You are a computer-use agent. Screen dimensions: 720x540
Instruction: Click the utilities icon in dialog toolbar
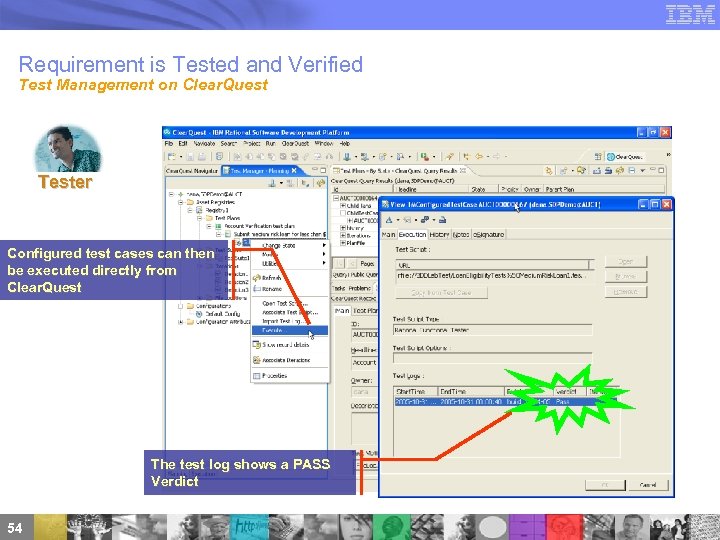click(425, 220)
